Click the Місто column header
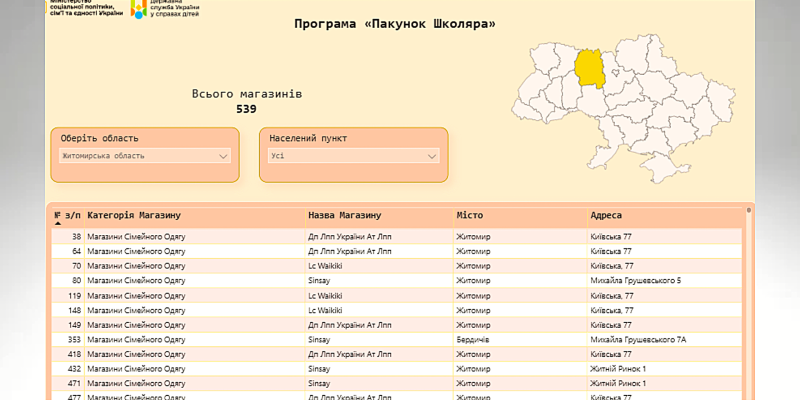 470,215
